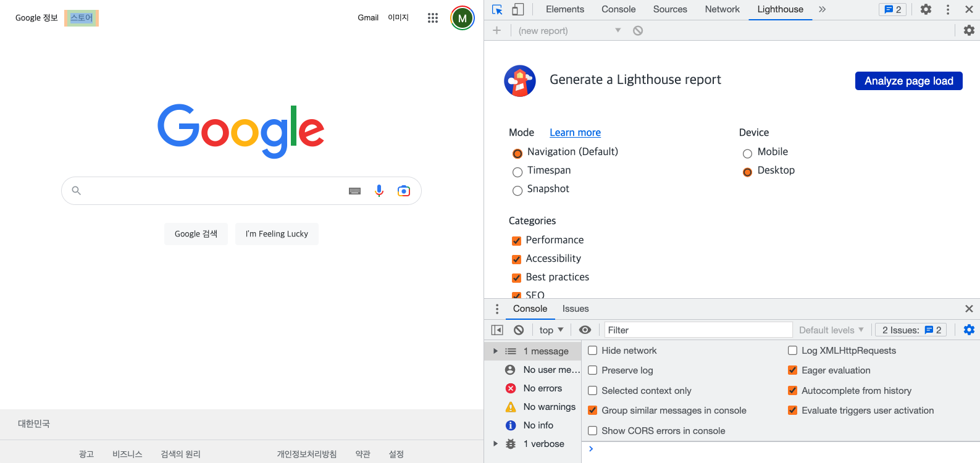Click the magnifier icon in the search box
The width and height of the screenshot is (980, 463).
(77, 191)
